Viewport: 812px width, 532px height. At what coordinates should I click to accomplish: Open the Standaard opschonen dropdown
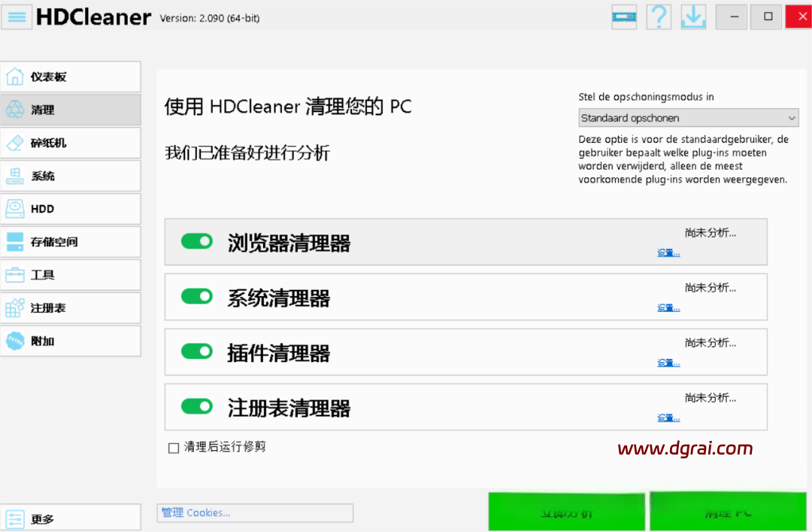[688, 118]
